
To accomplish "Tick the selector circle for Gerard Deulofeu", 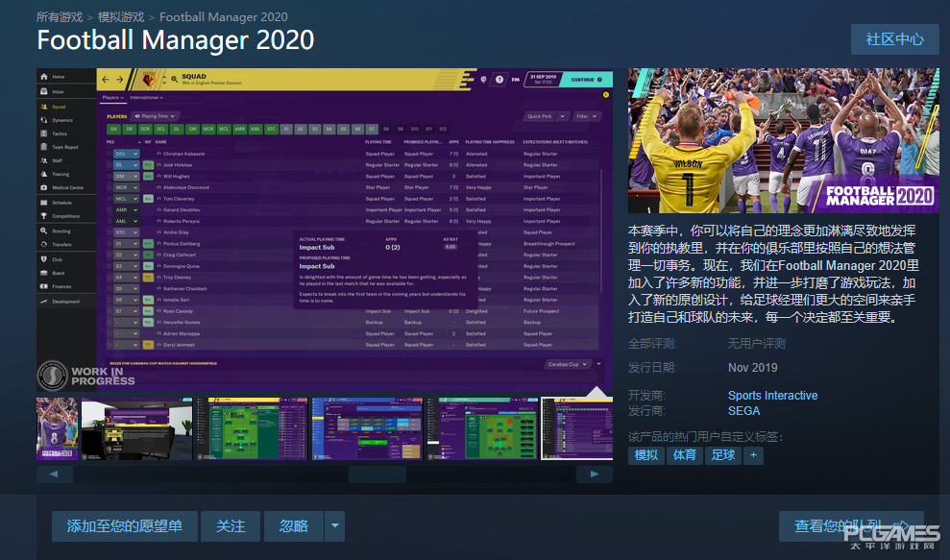I will (x=110, y=210).
